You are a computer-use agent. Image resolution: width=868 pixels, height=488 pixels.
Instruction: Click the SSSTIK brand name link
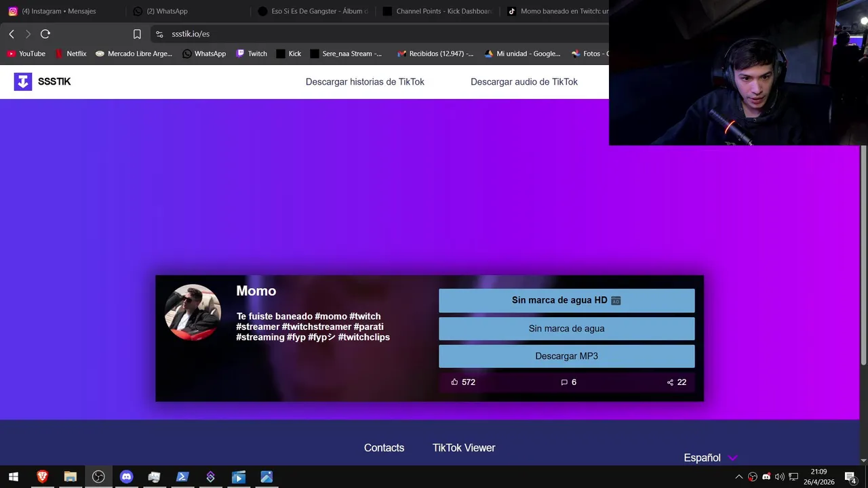point(54,82)
